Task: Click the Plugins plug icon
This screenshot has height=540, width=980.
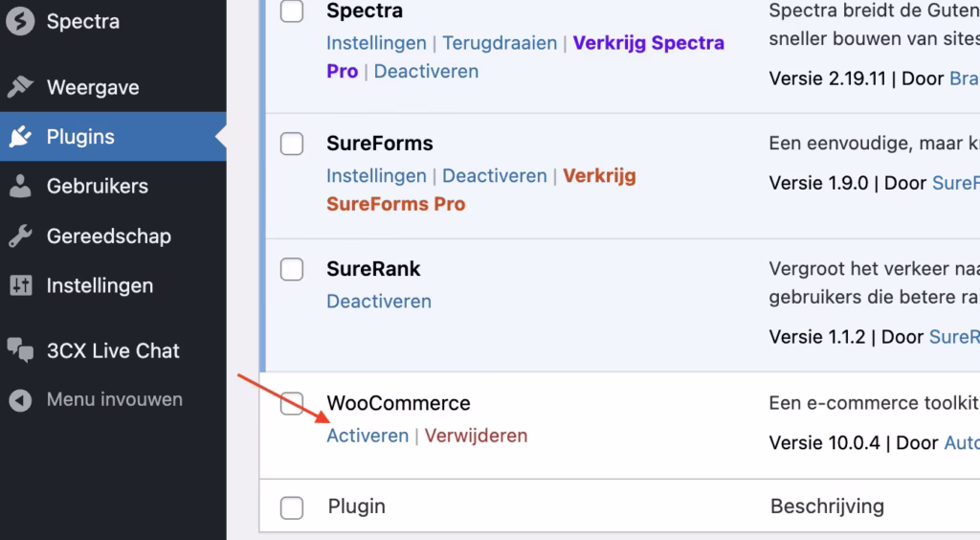Action: click(20, 136)
